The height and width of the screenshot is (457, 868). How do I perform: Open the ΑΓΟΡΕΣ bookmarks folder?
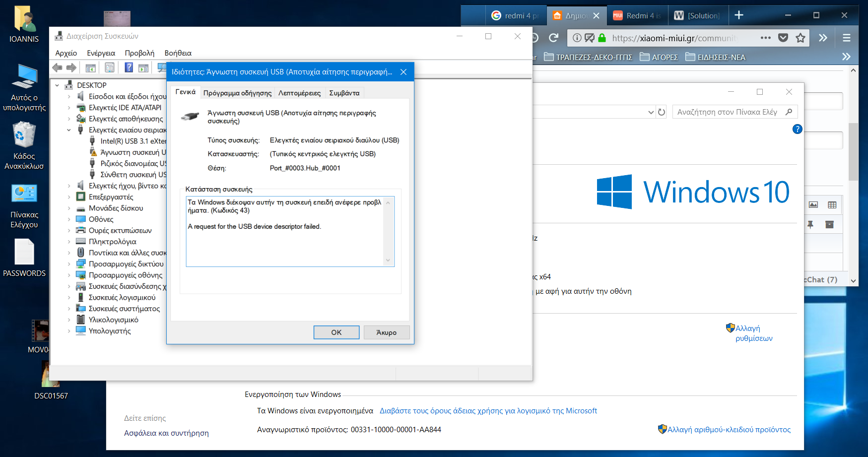click(659, 57)
